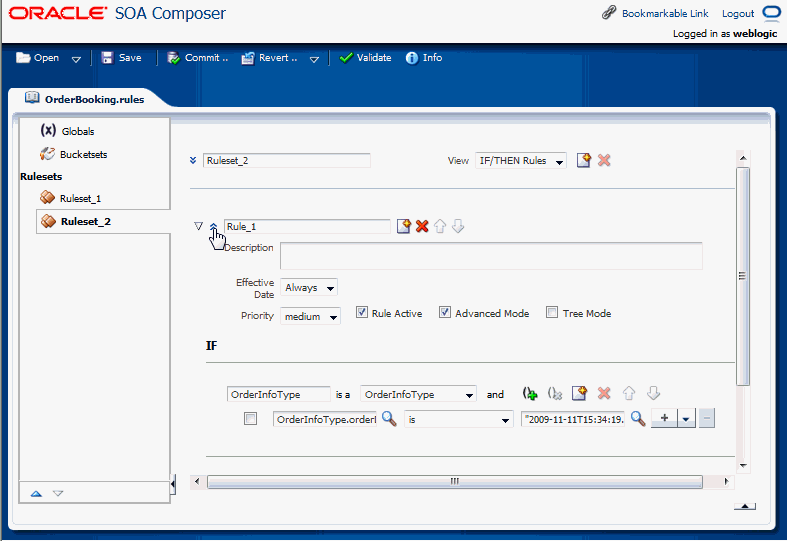Move Rule_1 down
This screenshot has height=541, width=787.
(x=458, y=226)
